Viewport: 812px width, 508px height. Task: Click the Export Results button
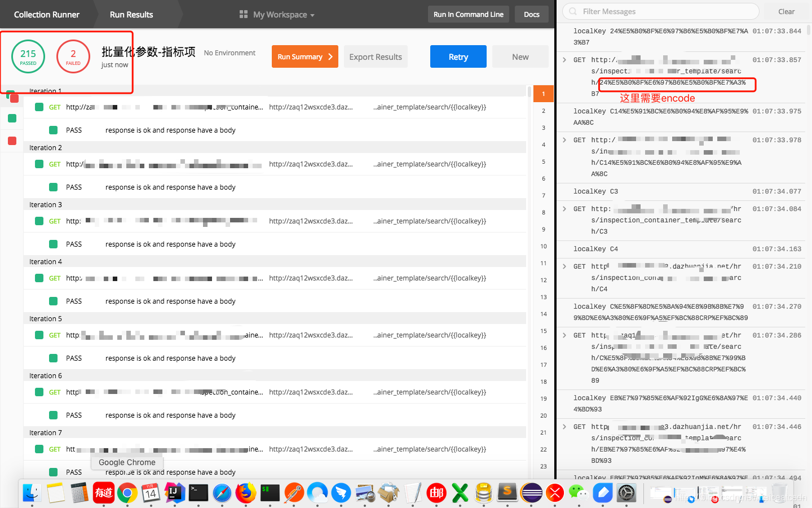(376, 56)
